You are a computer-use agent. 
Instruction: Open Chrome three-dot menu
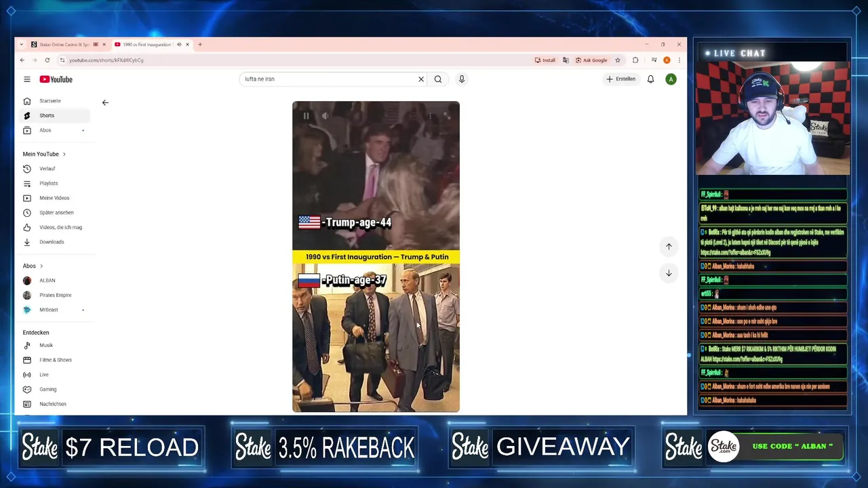click(679, 60)
